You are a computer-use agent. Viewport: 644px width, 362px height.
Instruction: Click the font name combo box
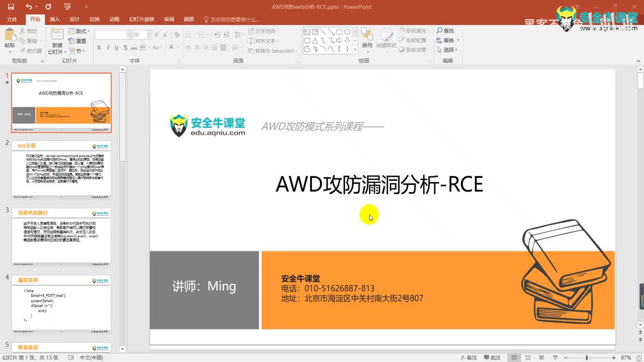pos(113,35)
